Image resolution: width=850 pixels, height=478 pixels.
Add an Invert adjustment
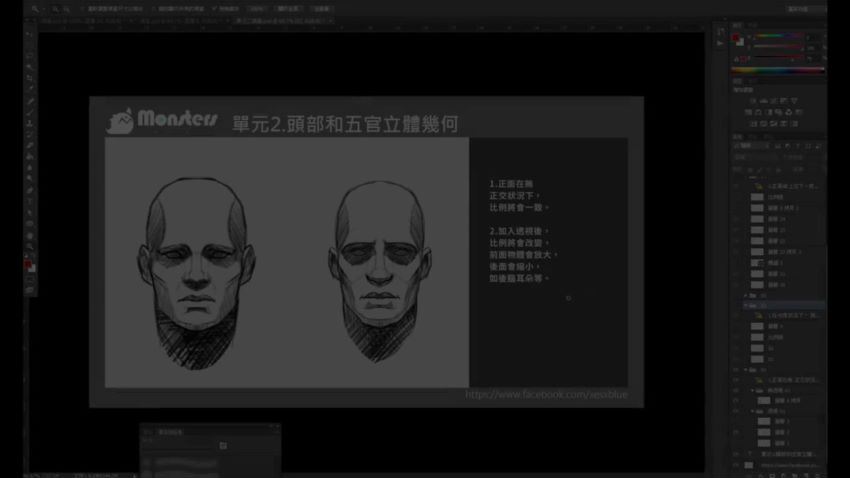753,124
